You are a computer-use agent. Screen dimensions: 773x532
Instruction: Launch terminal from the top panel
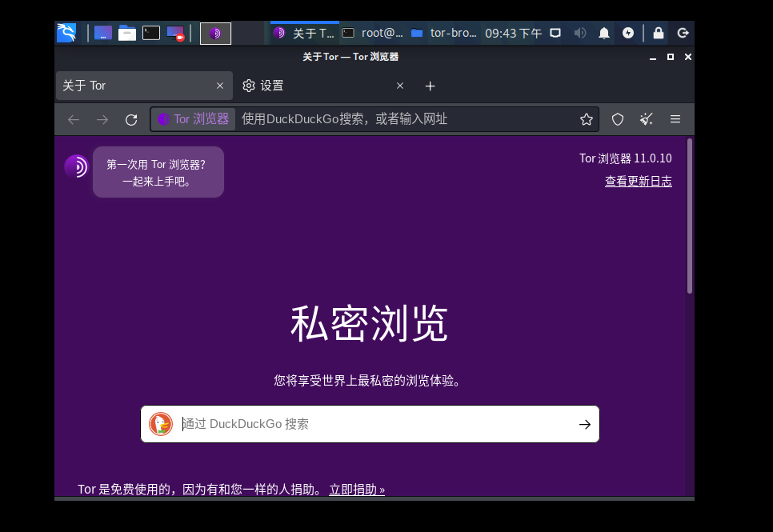pos(151,33)
